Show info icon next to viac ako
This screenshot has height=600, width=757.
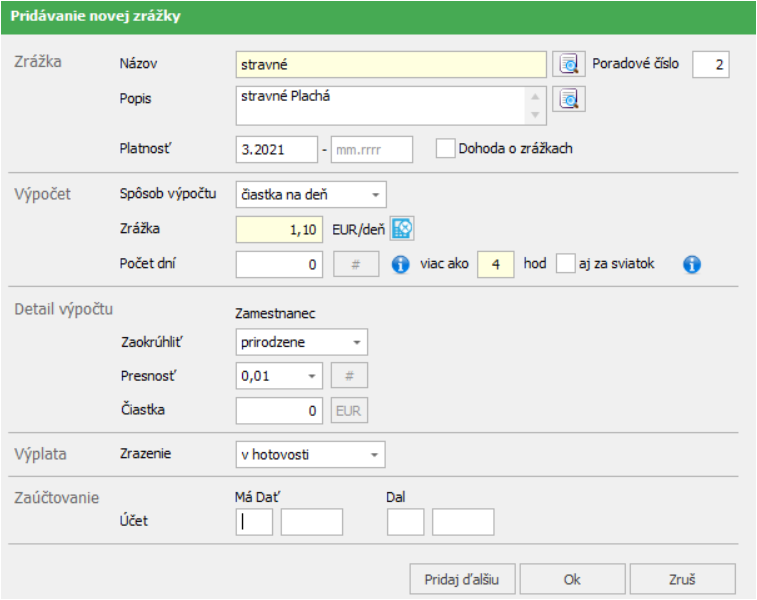[x=400, y=265]
